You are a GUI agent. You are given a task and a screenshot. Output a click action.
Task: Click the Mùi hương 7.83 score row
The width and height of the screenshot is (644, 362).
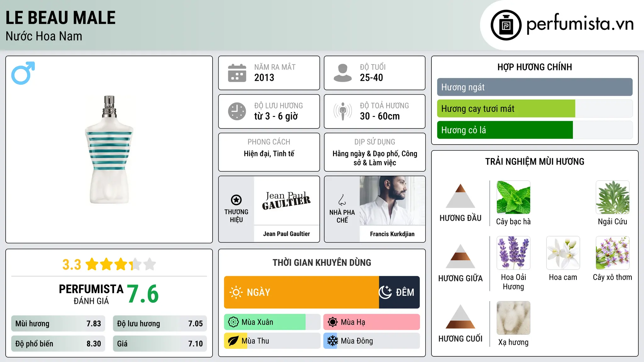point(58,324)
